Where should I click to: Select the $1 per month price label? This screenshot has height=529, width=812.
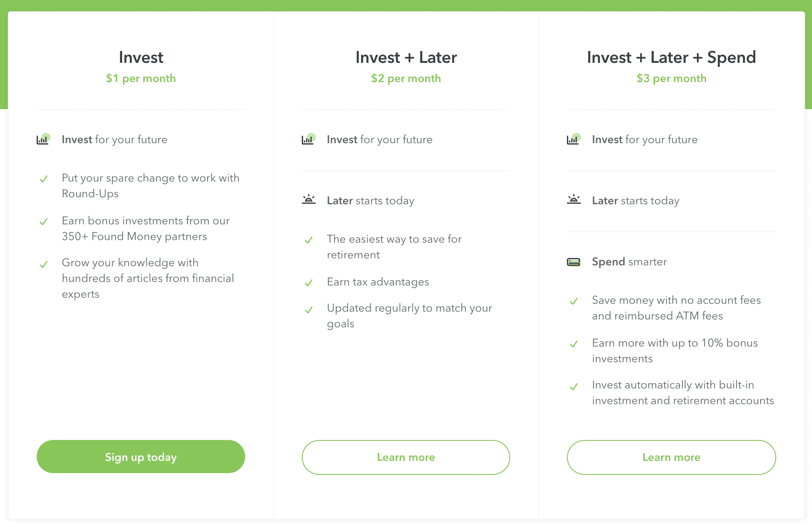(x=140, y=78)
